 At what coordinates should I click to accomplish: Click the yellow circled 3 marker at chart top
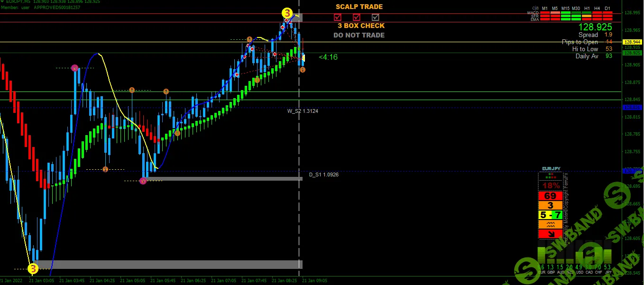click(x=286, y=13)
